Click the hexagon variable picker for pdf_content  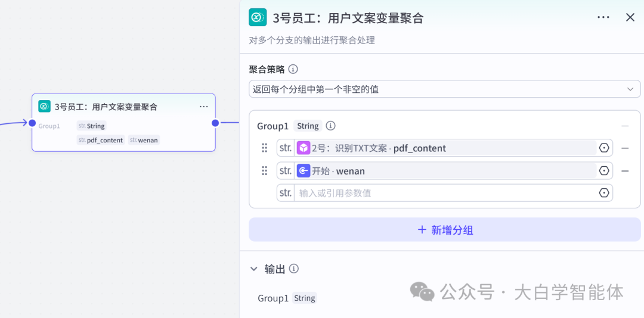point(604,148)
